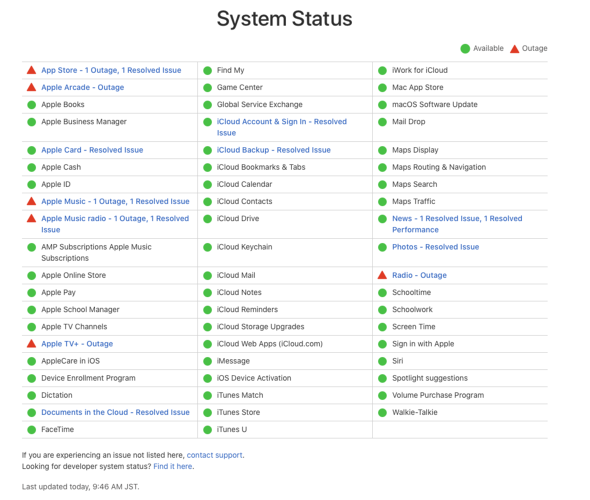Click the green available dot in the legend
Screen dimensions: 590x500
click(x=465, y=49)
